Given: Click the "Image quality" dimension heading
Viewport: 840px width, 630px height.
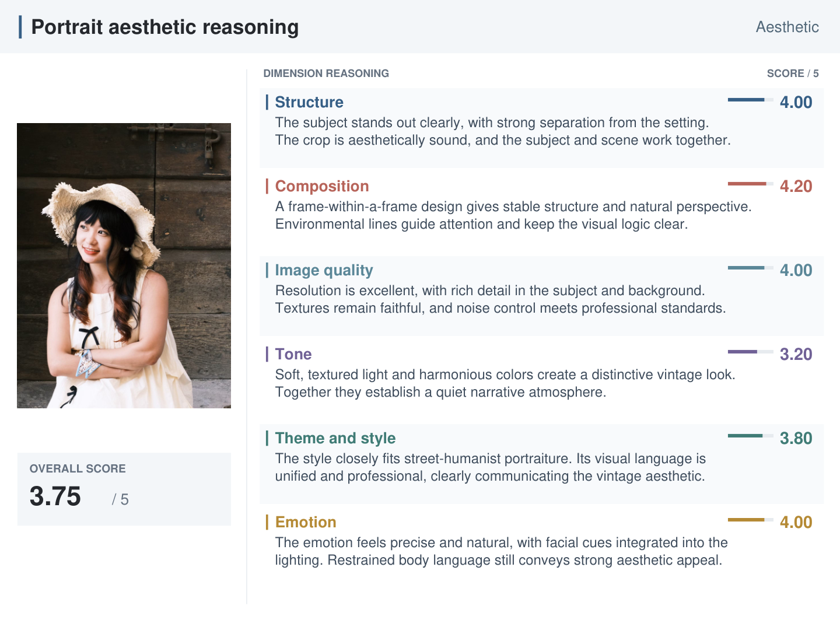Looking at the screenshot, I should (324, 270).
